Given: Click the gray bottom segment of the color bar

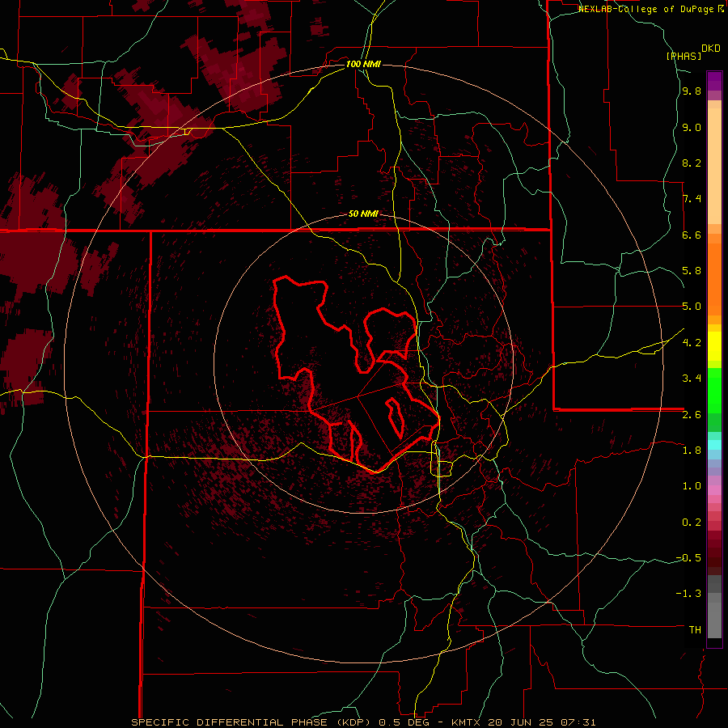Looking at the screenshot, I should (x=714, y=622).
